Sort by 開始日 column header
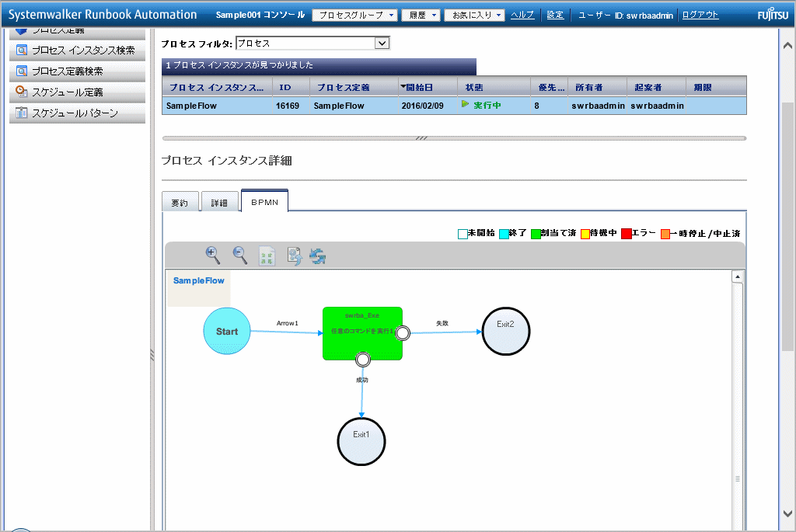The width and height of the screenshot is (796, 532). 428,87
